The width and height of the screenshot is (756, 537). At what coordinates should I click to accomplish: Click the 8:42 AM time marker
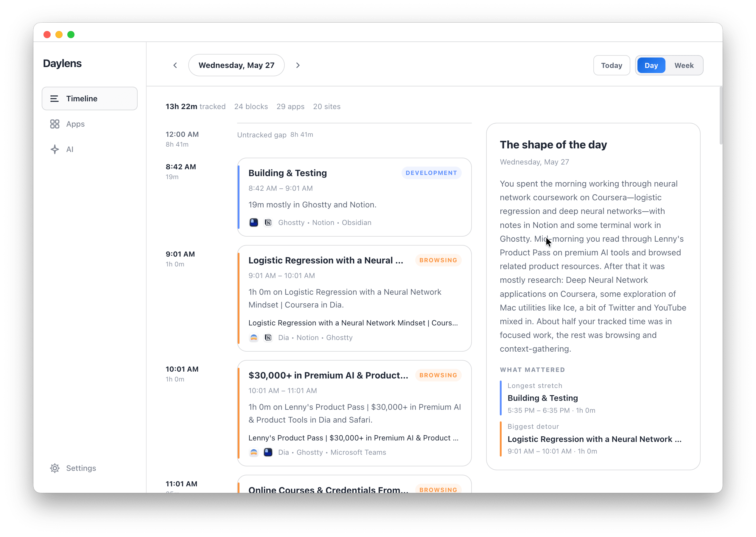pos(181,167)
